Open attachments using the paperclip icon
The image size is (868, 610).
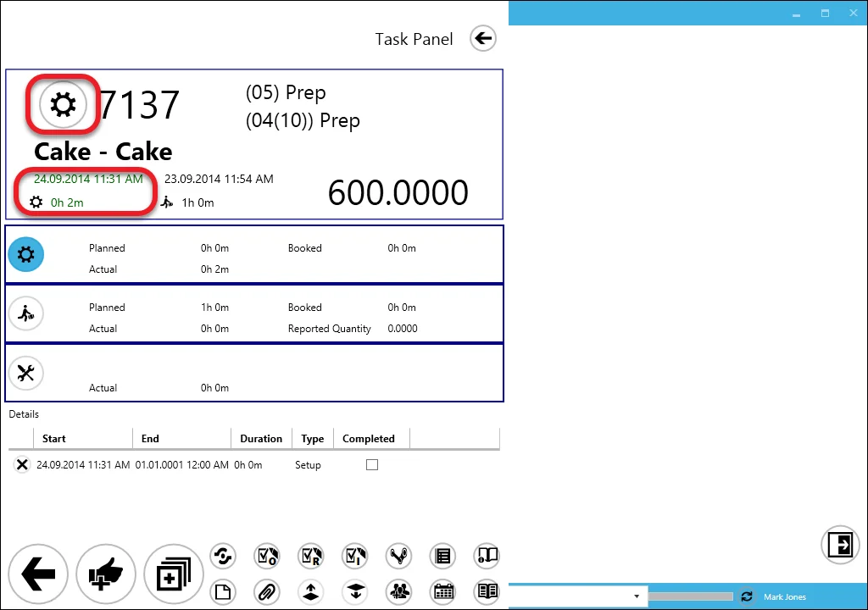point(266,592)
